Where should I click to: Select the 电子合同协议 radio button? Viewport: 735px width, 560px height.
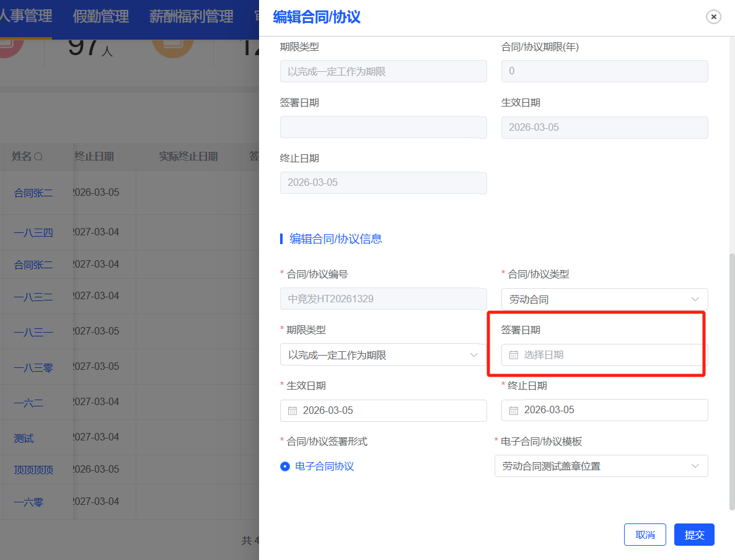[284, 466]
